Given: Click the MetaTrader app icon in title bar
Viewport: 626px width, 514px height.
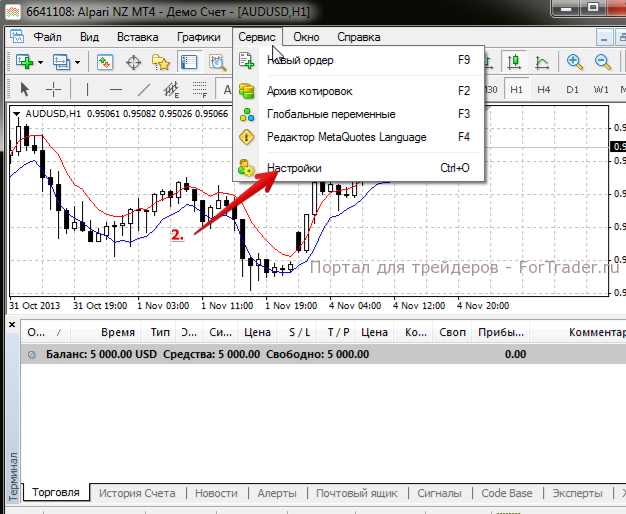Looking at the screenshot, I should (x=13, y=12).
